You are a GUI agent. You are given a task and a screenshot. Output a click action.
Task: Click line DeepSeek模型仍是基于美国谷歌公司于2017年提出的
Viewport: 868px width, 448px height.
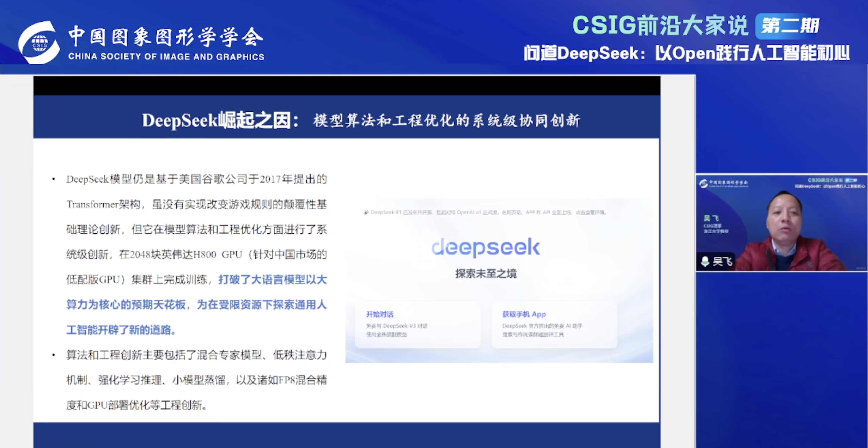tap(196, 179)
